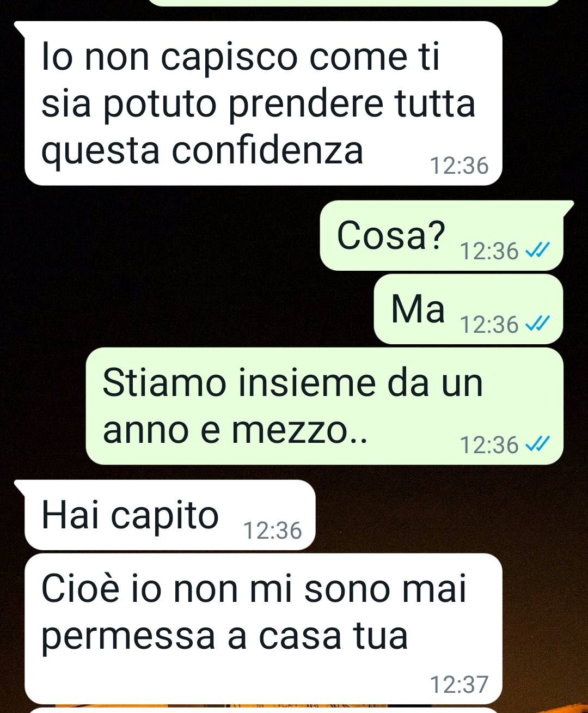Viewport: 588px width, 713px height.
Task: Tap the partially visible green bubble at top
Action: (x=354, y=3)
